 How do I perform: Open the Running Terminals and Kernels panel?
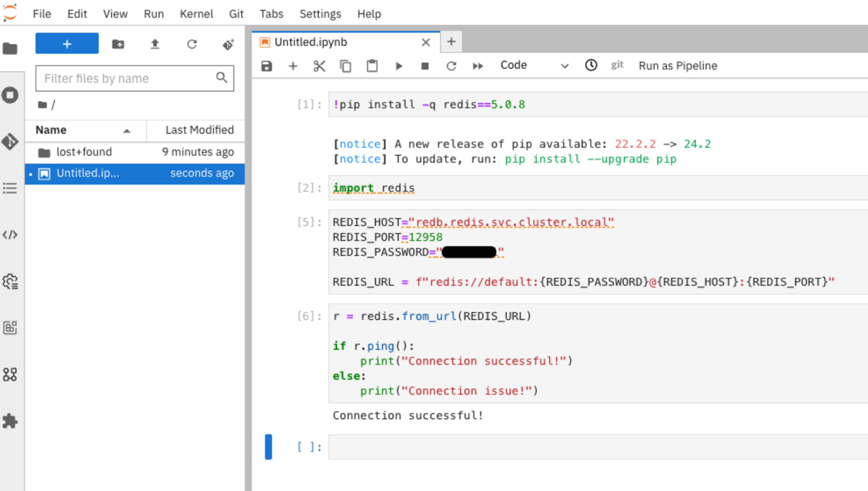point(10,95)
